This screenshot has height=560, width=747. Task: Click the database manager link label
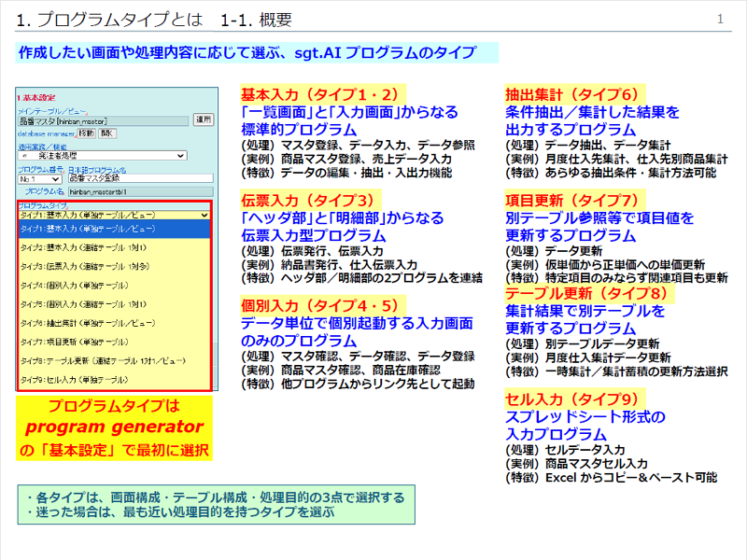click(x=46, y=133)
